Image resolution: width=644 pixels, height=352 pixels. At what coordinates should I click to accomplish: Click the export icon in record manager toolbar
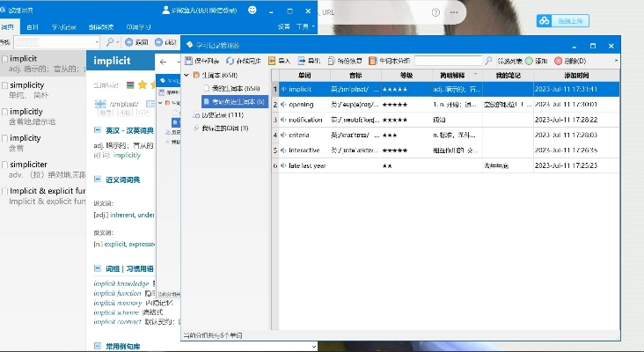point(302,61)
